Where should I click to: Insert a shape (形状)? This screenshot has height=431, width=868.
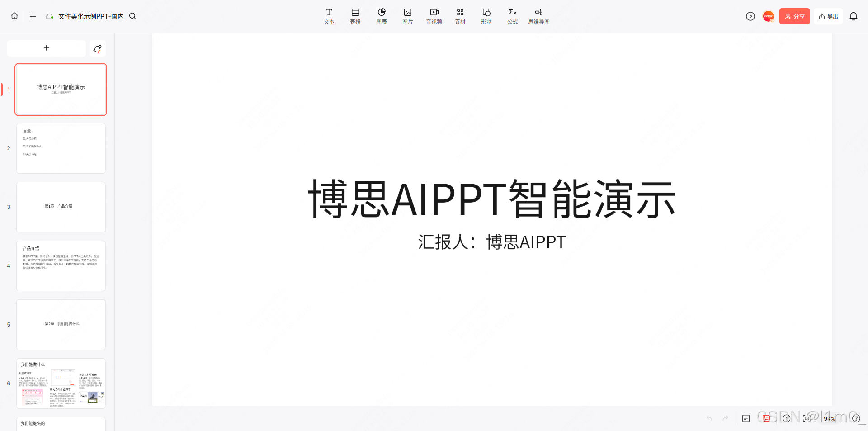click(486, 16)
